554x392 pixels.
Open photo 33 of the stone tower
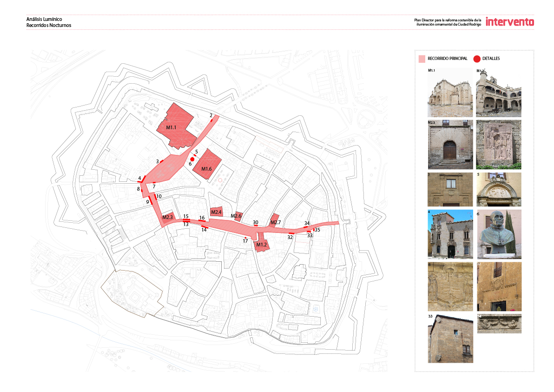[x=450, y=339]
